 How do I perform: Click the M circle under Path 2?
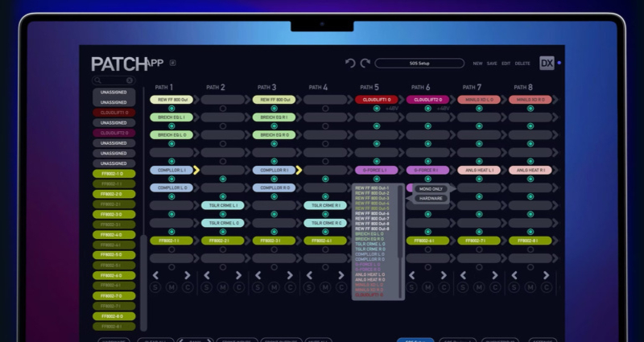[x=223, y=287]
